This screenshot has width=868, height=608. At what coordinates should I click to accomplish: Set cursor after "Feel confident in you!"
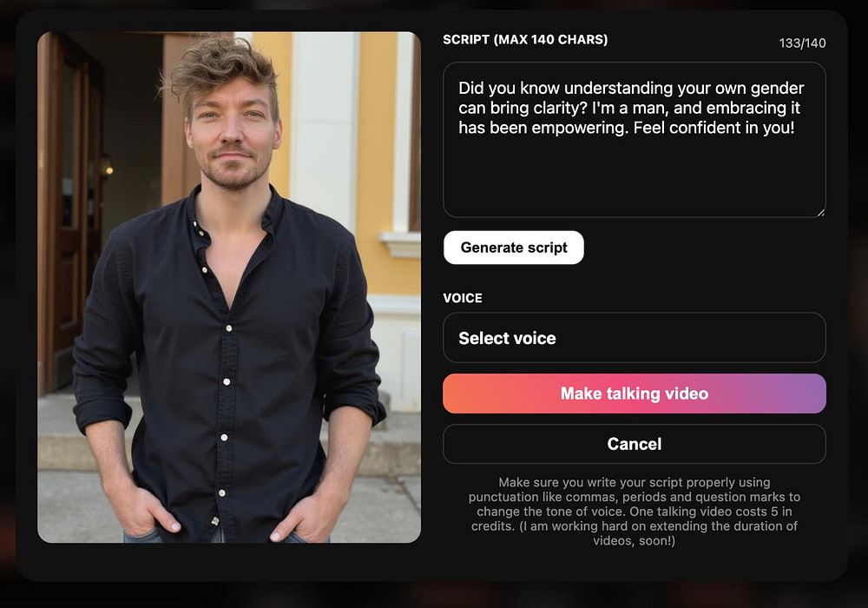point(796,128)
